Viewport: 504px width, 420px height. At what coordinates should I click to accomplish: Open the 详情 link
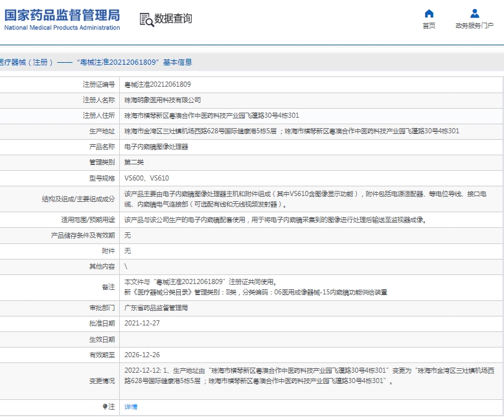131,407
